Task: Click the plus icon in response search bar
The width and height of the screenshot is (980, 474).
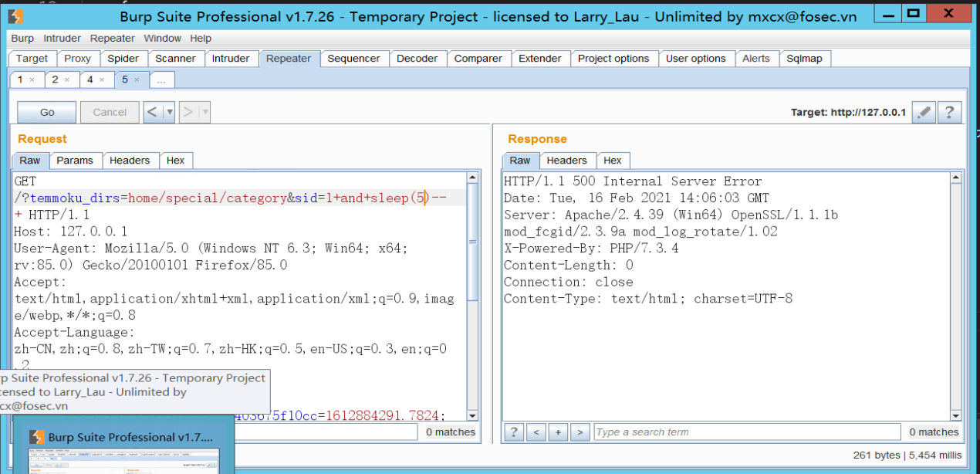Action: tap(558, 432)
